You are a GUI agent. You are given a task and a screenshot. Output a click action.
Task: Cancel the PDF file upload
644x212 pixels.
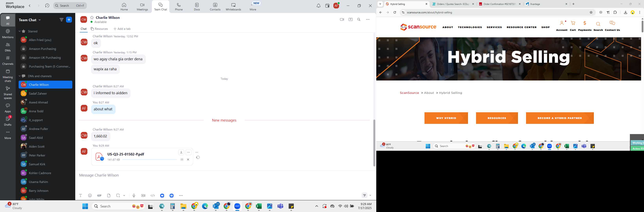click(x=188, y=159)
